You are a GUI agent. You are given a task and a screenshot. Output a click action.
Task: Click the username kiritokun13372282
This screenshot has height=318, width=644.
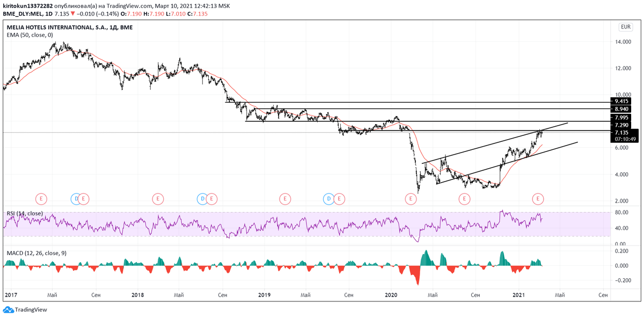tap(27, 5)
